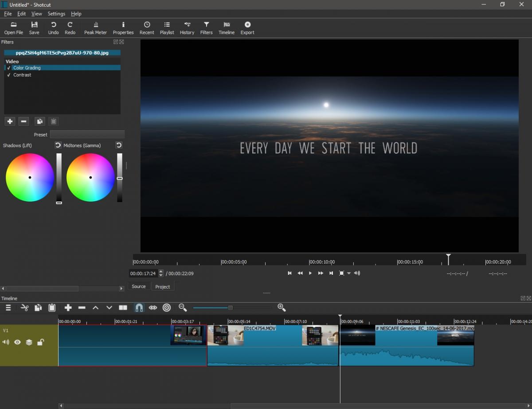Zoom in the timeline
This screenshot has width=532, height=409.
pyautogui.click(x=282, y=308)
